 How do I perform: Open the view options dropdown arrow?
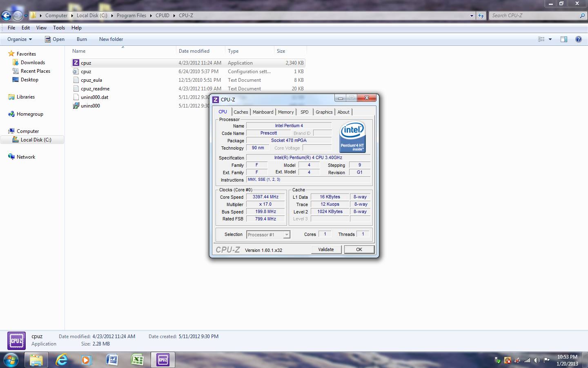click(x=550, y=39)
